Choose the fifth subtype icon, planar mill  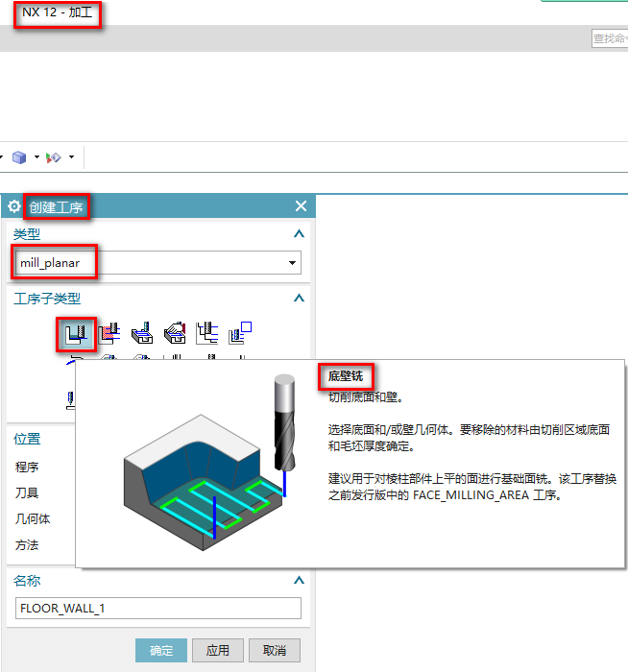point(206,333)
